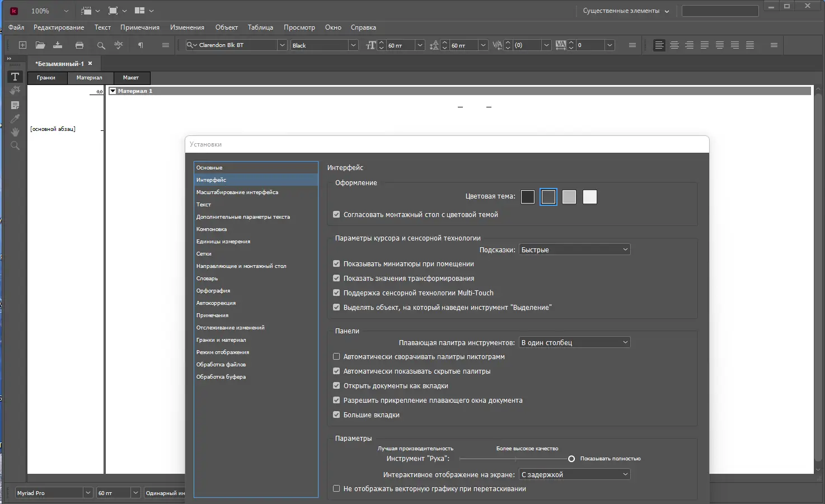Open the "Редактирование" menu
The height and width of the screenshot is (504, 825).
[x=59, y=27]
